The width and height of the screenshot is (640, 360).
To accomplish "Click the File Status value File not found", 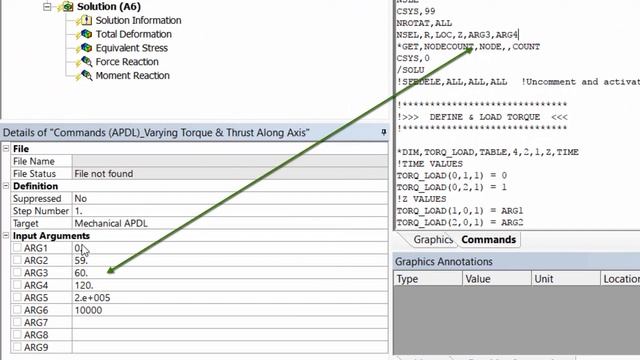I will coord(230,173).
